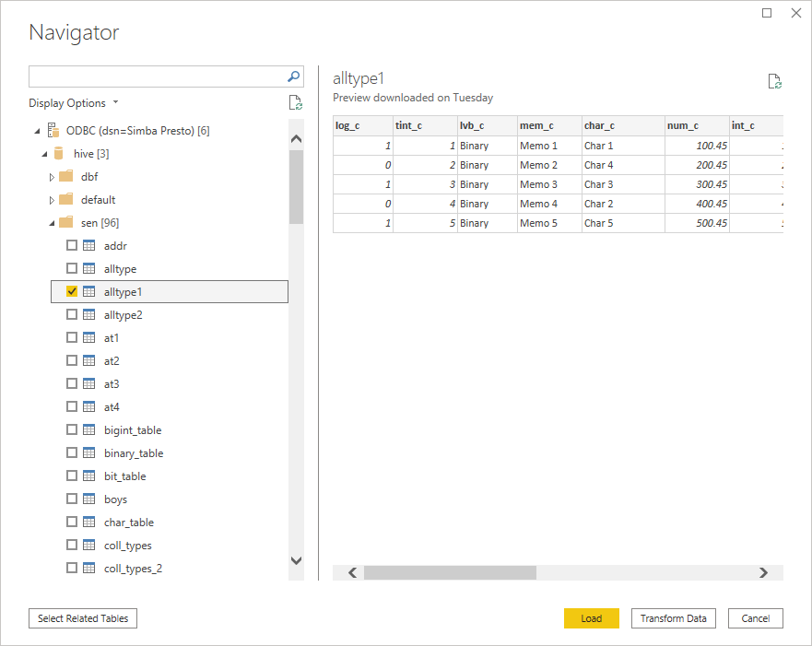Check the alltype2 table checkbox
The height and width of the screenshot is (646, 812).
(x=72, y=315)
